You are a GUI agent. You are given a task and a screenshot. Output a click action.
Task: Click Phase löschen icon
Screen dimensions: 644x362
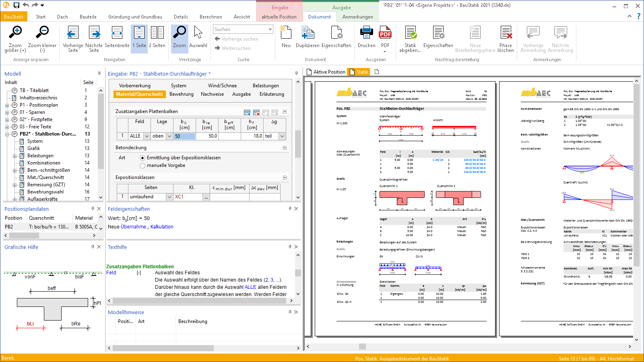pos(506,33)
